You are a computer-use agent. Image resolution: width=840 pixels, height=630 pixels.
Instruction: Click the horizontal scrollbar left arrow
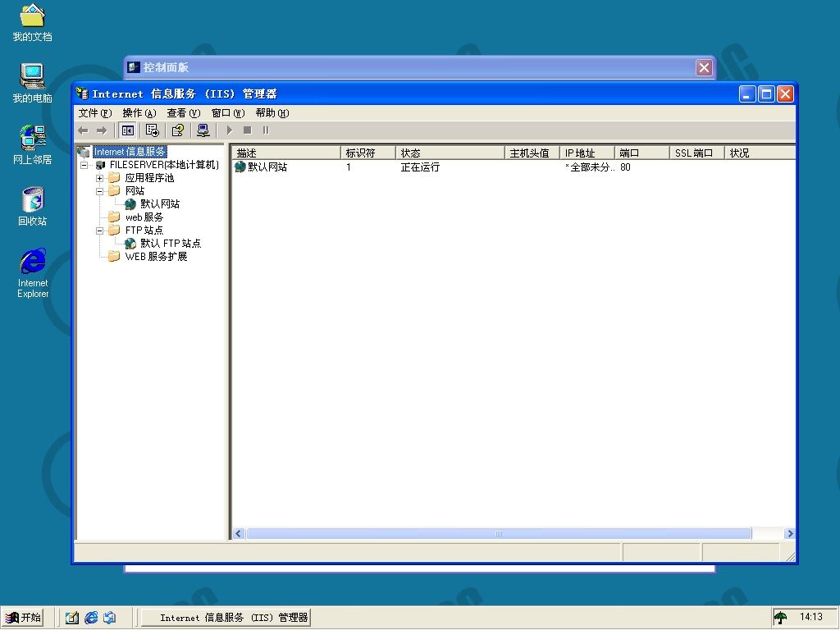[x=239, y=533]
